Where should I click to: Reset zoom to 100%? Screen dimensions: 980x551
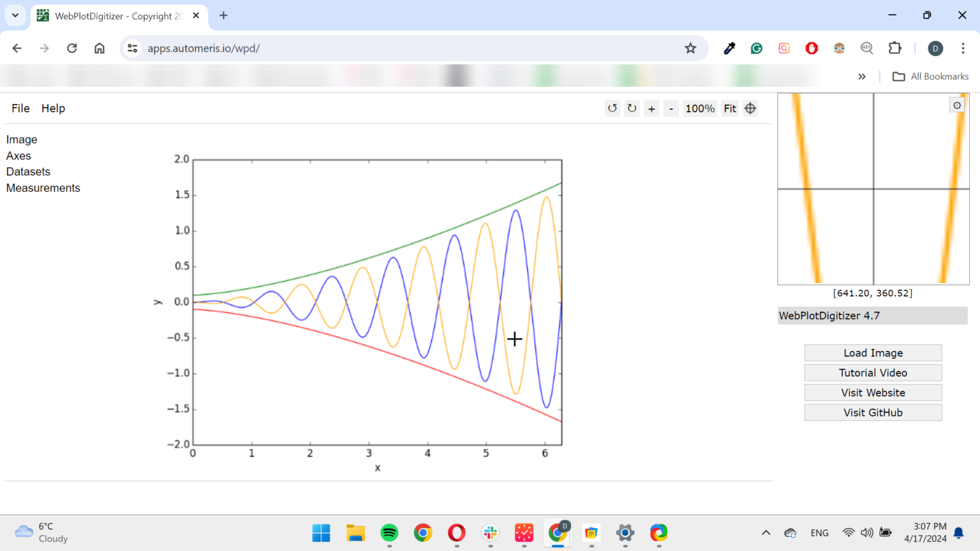[699, 108]
